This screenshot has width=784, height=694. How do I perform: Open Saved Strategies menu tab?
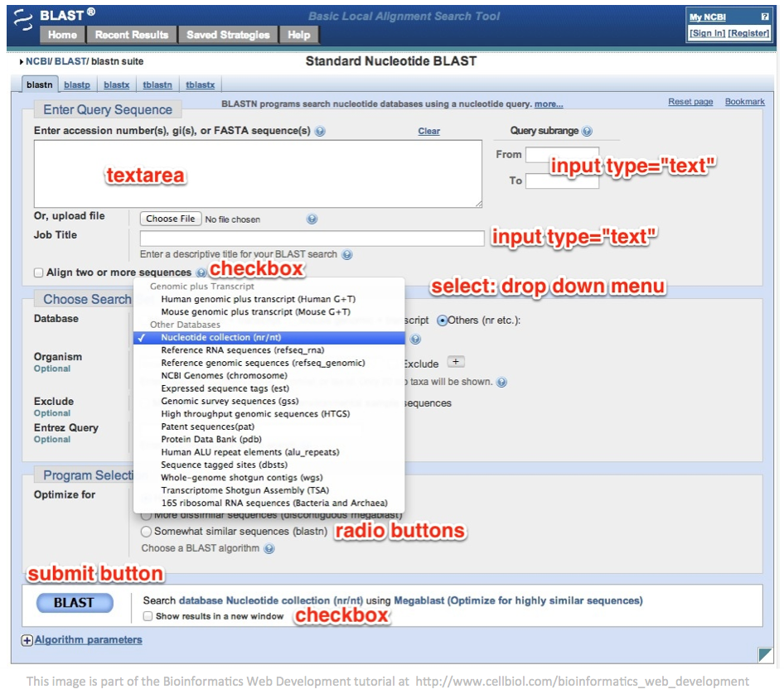pos(228,35)
